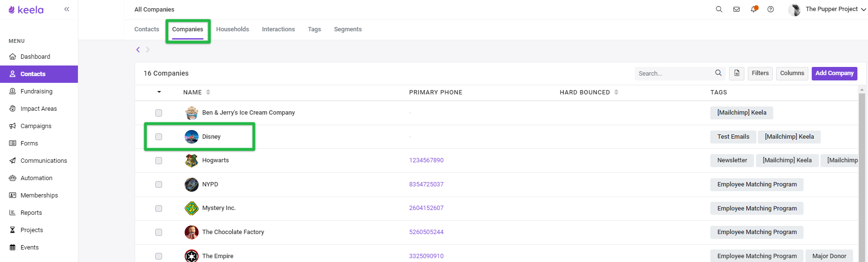Click the Projects hourglass icon
The width and height of the screenshot is (868, 262).
point(13,230)
